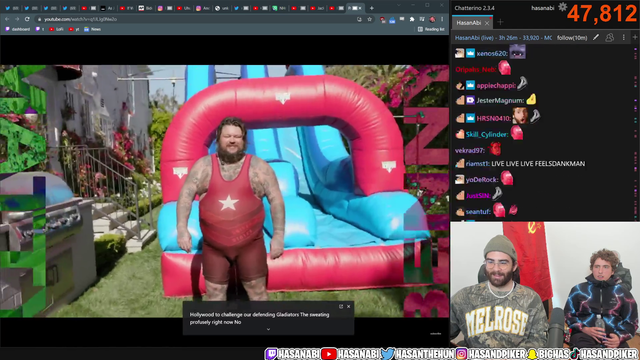Viewport: 640px width, 360px height.
Task: Click the pencil icon in Chatterino header
Action: [596, 37]
